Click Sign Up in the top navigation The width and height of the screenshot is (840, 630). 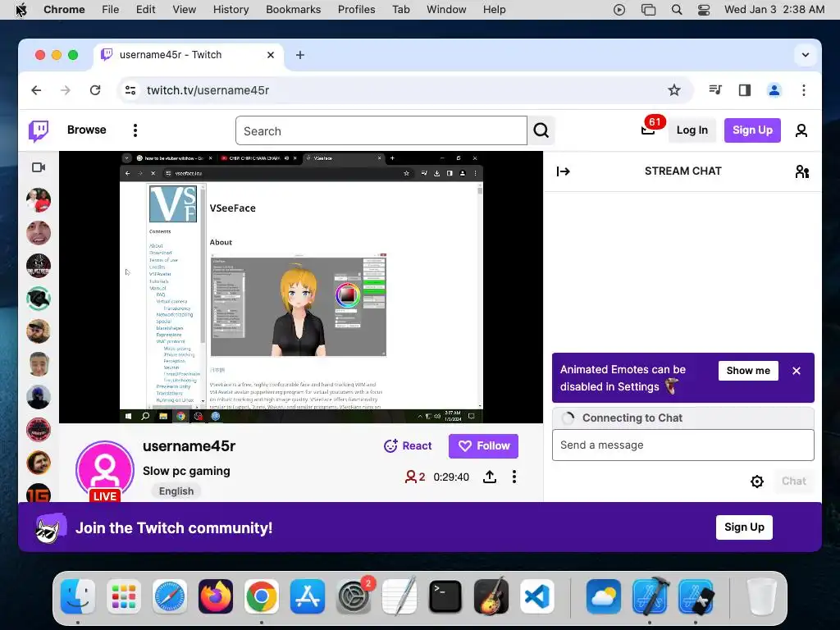pyautogui.click(x=753, y=130)
